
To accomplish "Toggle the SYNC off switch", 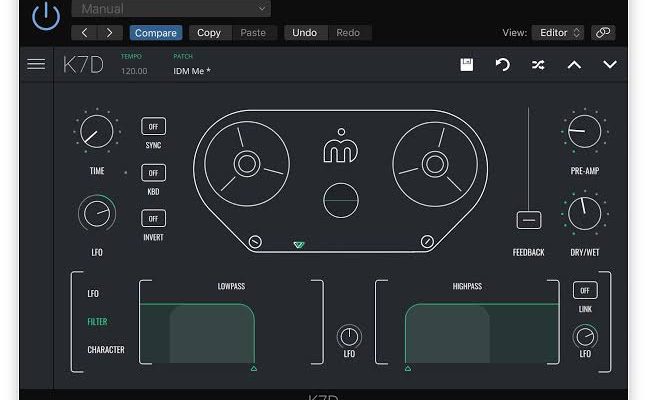I will [153, 127].
